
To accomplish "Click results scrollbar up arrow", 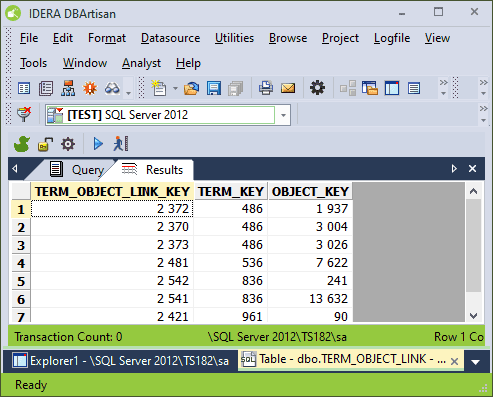I will [473, 191].
